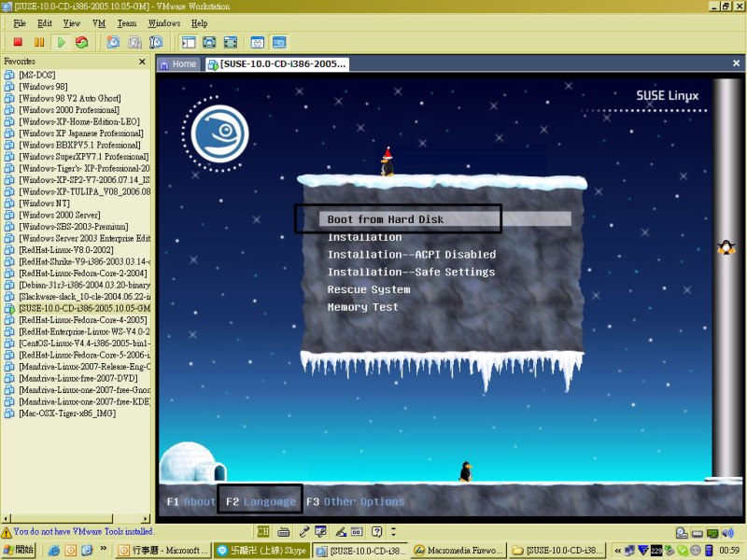The width and height of the screenshot is (747, 560).
Task: Open the View menu
Action: [72, 23]
